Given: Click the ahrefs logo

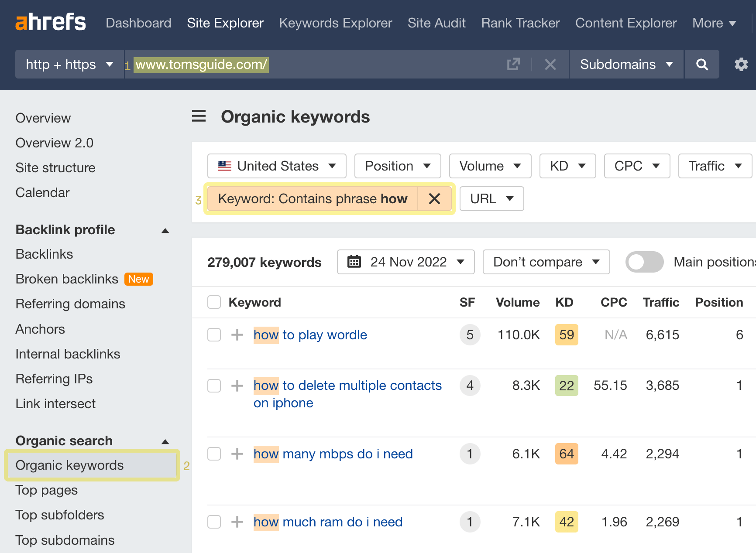Looking at the screenshot, I should tap(51, 23).
